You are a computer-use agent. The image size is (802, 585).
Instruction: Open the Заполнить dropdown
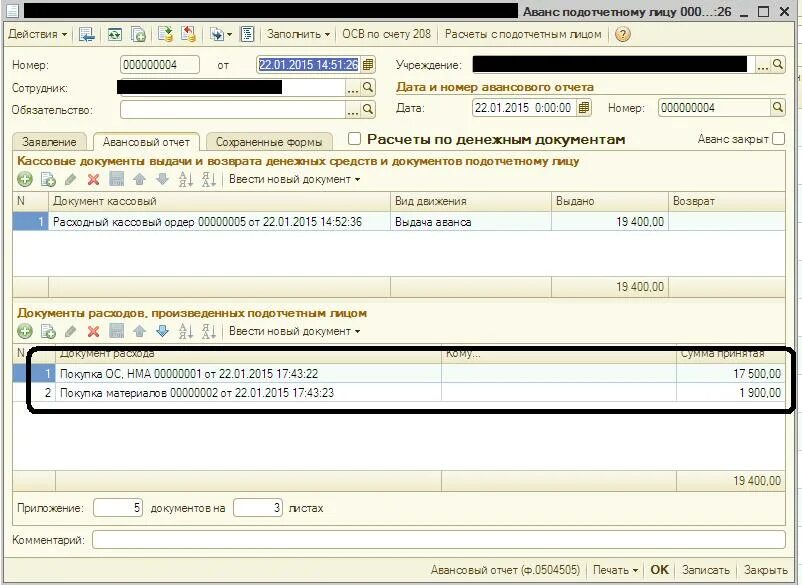(x=298, y=34)
